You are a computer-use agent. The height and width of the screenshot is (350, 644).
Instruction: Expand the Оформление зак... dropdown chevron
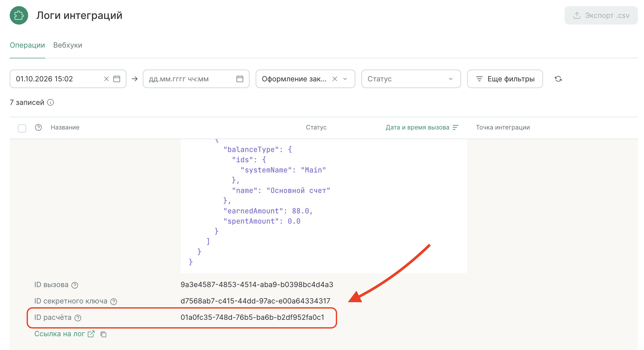(x=345, y=79)
